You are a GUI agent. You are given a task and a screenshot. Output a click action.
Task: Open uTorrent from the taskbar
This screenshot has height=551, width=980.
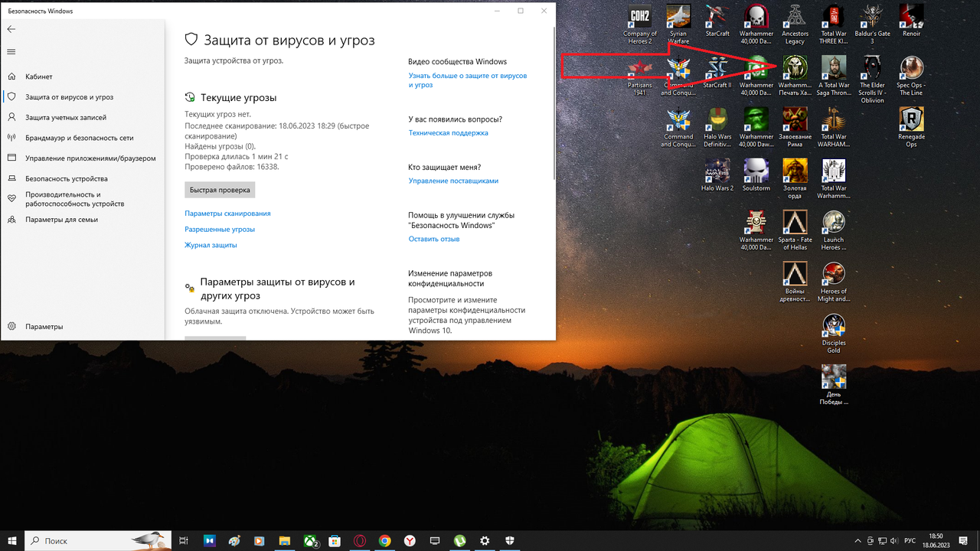[460, 540]
